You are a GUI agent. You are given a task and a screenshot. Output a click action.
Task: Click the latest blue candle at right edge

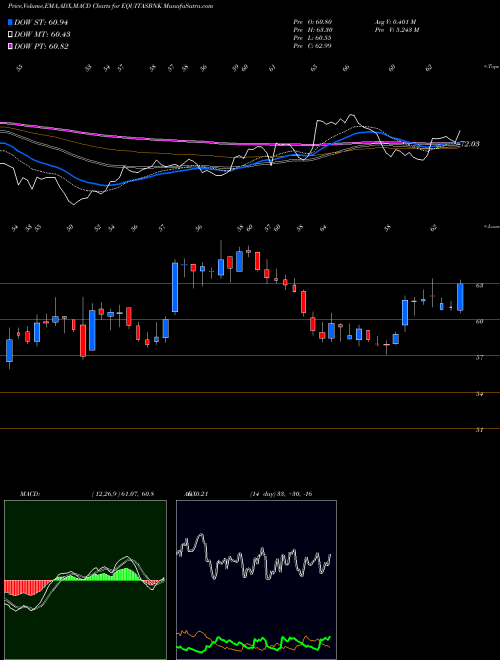pyautogui.click(x=460, y=297)
